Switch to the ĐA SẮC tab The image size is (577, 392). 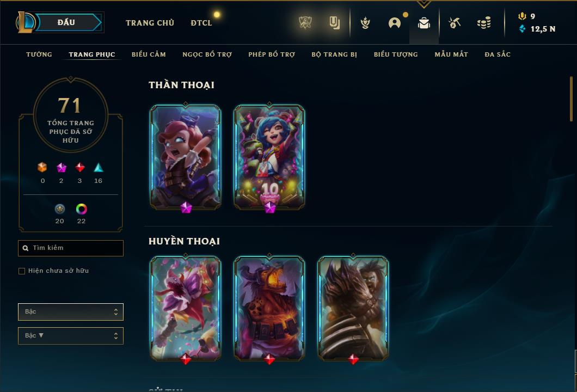click(498, 54)
